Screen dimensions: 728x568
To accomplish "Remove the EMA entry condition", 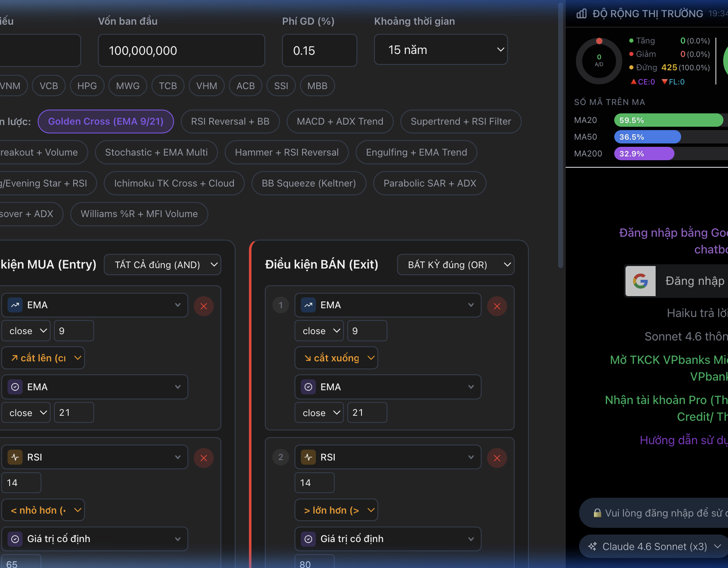I will tap(204, 306).
